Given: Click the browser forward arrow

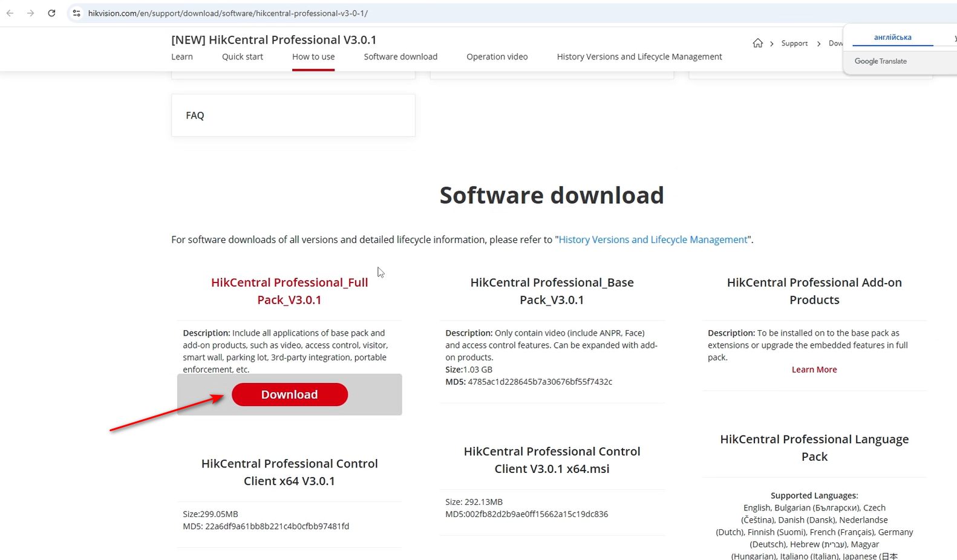Looking at the screenshot, I should [30, 13].
